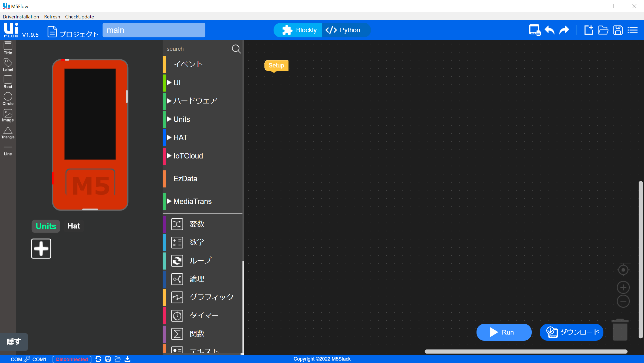
Task: Click the block search input field
Action: [198, 49]
